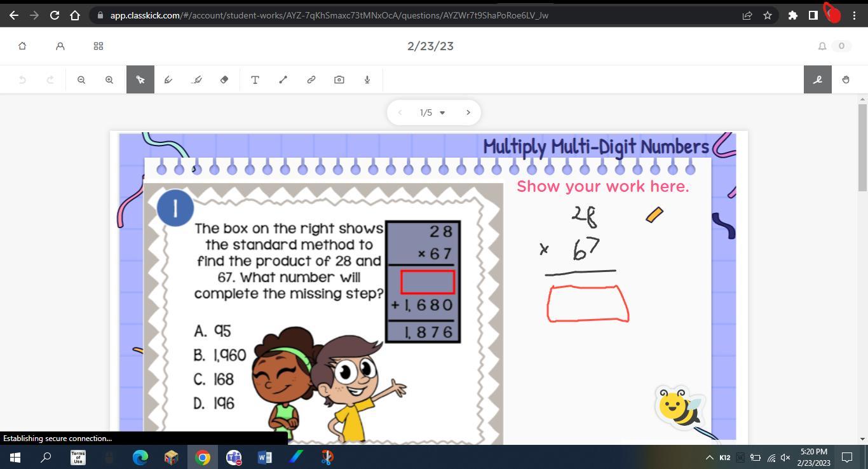Go to the next slide

[468, 112]
